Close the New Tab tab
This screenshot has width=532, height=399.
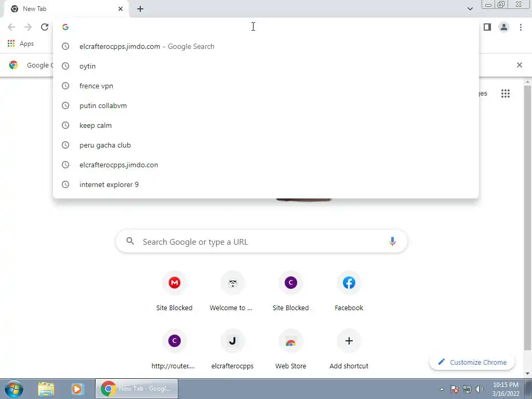(x=121, y=9)
